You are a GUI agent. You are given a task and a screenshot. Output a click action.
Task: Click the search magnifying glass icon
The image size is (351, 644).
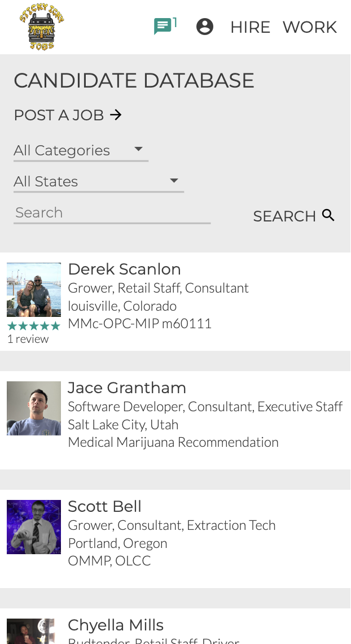click(x=328, y=215)
